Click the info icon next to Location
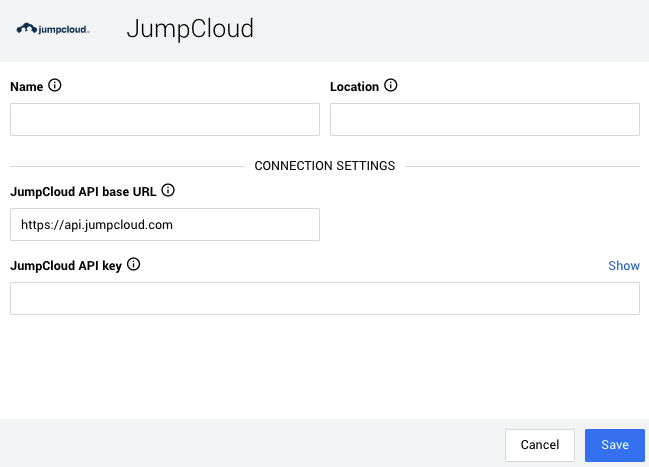Viewport: 649px width, 467px height. [391, 85]
